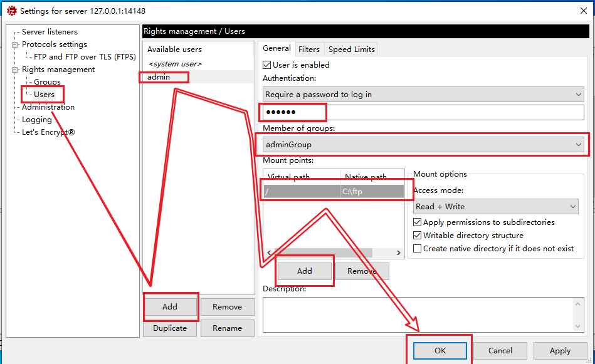The width and height of the screenshot is (595, 364).
Task: Expand the 'Member of groups' adminGroup dropdown
Action: tap(423, 145)
